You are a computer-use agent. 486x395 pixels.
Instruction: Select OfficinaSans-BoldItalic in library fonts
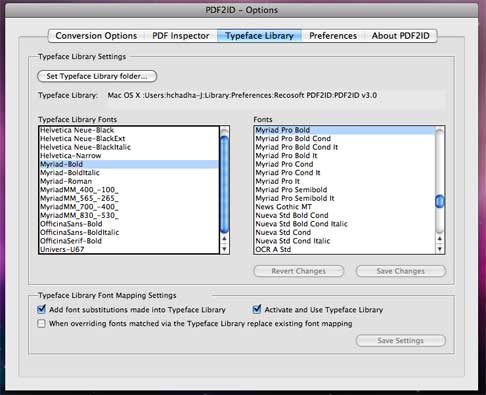click(x=129, y=232)
